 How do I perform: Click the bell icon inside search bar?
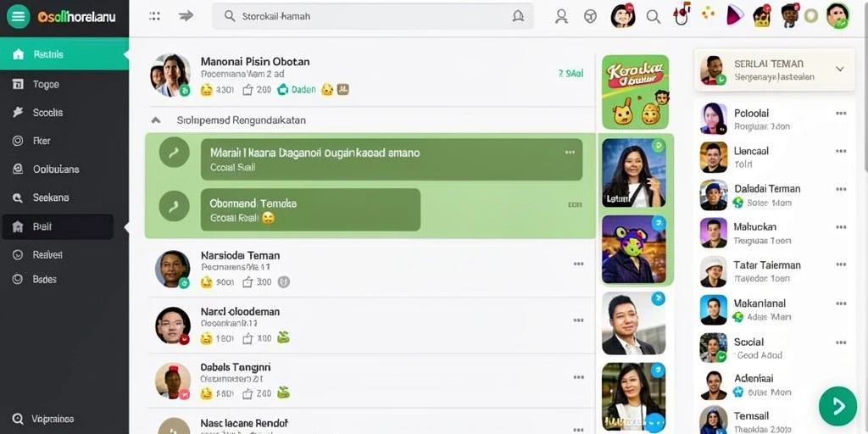(x=518, y=16)
